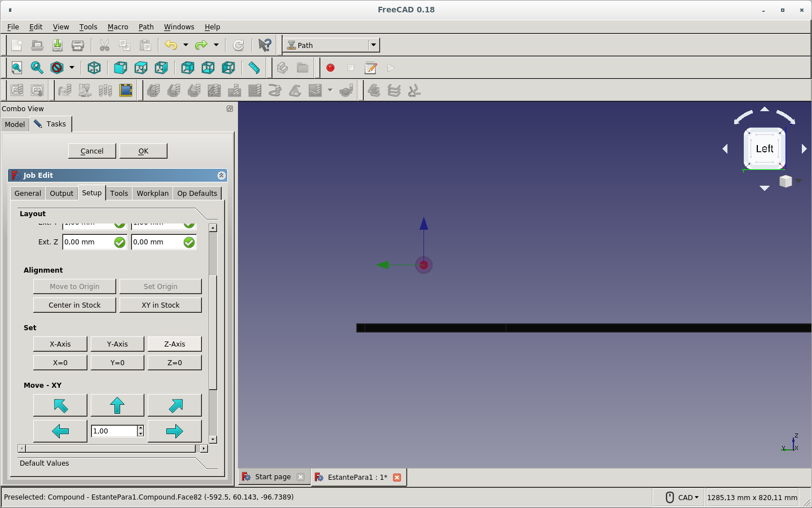
Task: Open the 3D operation dropdown arrow
Action: tap(330, 90)
